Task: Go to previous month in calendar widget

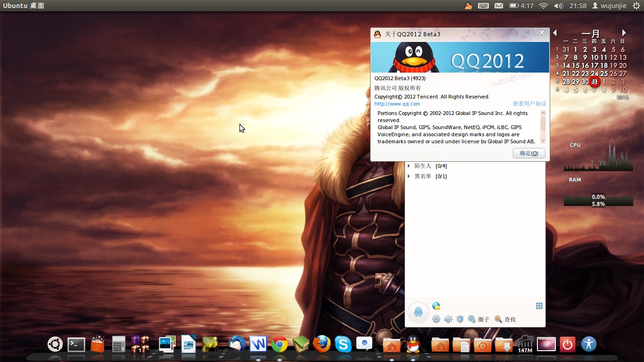Action: click(555, 33)
